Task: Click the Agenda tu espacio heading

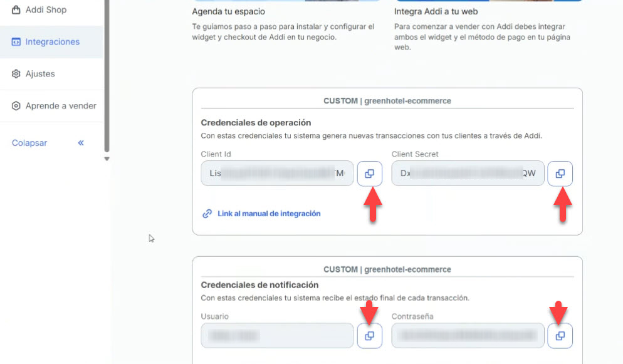Action: [x=229, y=11]
